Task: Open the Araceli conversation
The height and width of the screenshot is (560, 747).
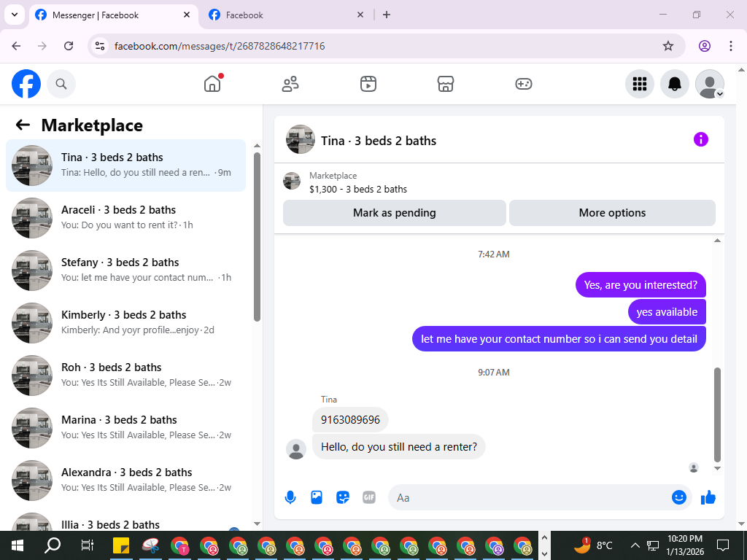Action: point(125,217)
